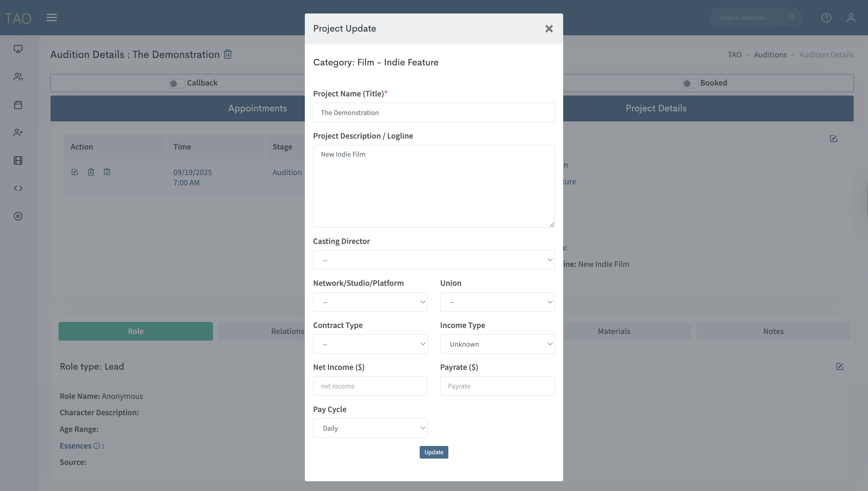Edit the appointment row pencil icon
This screenshot has width=868, height=491.
point(75,172)
